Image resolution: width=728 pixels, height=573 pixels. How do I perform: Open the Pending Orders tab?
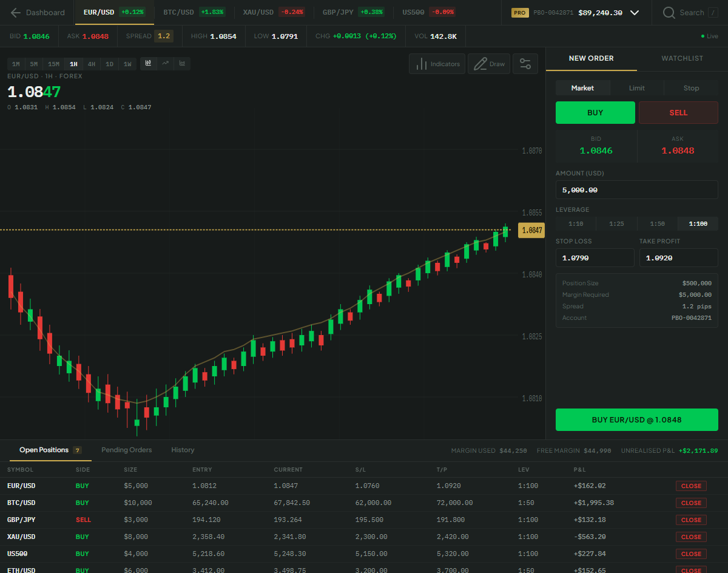click(x=126, y=450)
